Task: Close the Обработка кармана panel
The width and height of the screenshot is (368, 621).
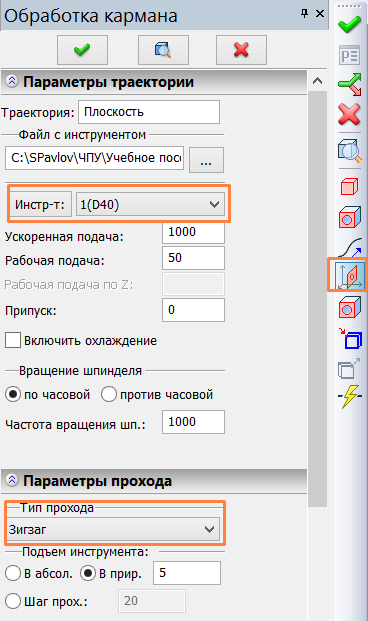Action: coord(320,14)
